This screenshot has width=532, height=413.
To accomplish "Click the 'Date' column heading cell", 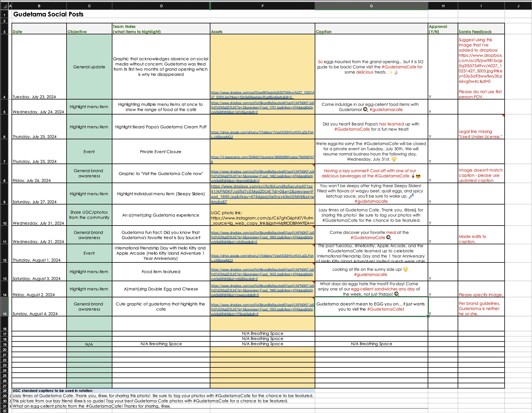I will point(39,29).
